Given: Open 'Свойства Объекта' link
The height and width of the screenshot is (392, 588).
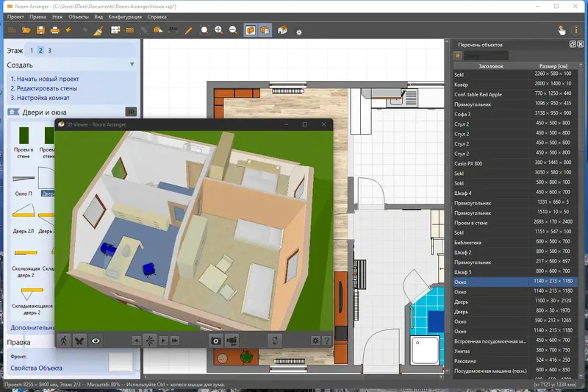Looking at the screenshot, I should point(36,368).
